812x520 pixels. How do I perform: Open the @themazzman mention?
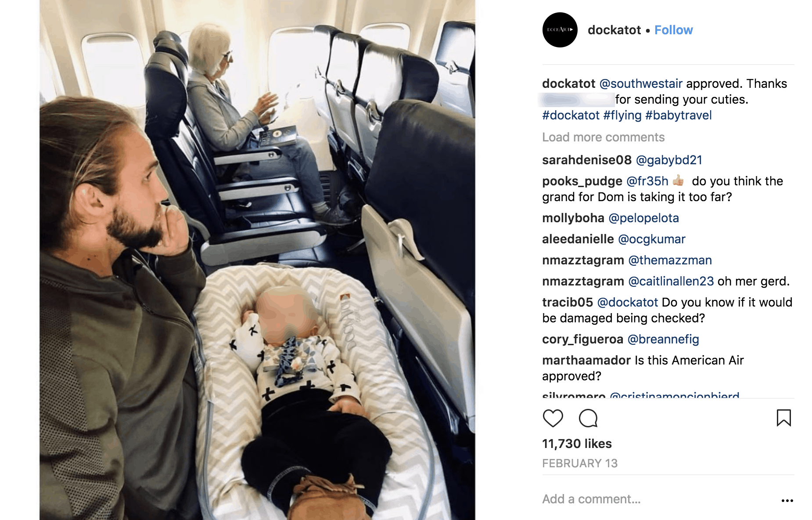(670, 260)
